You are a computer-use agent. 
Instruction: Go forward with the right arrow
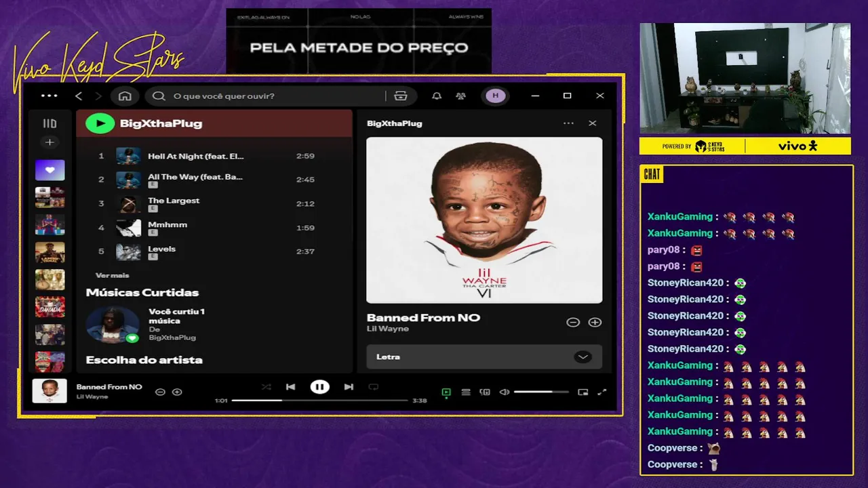tap(98, 96)
